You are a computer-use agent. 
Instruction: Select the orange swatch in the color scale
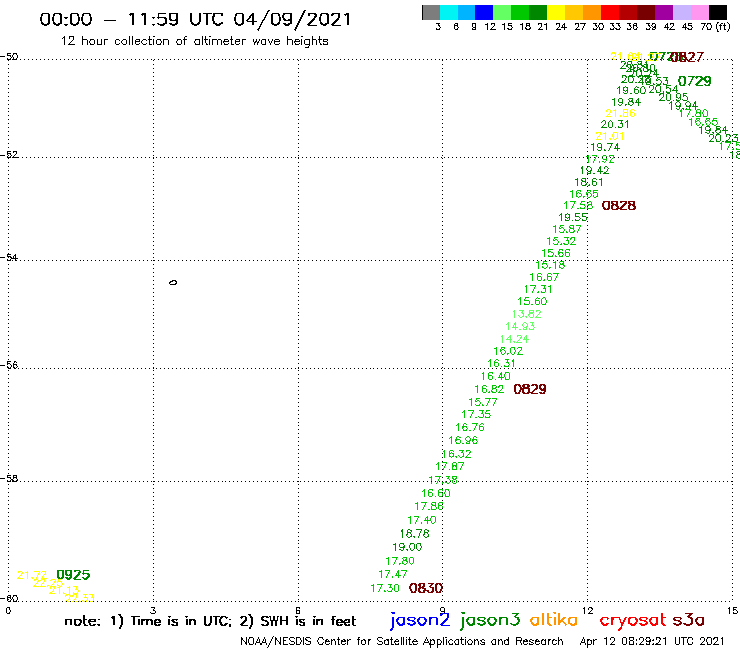[x=592, y=12]
